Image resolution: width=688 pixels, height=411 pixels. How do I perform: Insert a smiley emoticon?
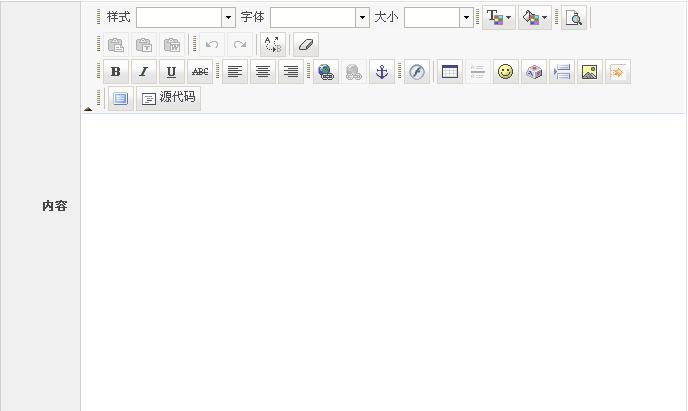(506, 71)
